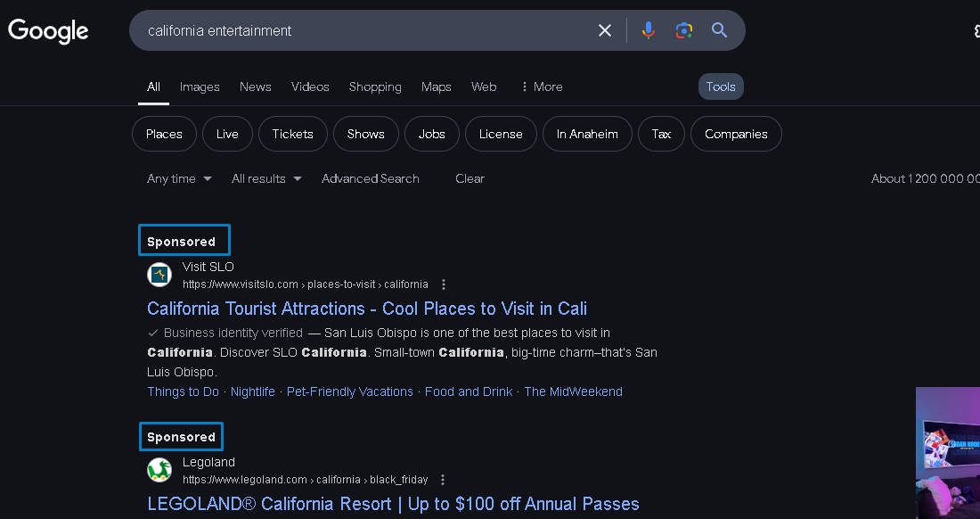Click the Google logo
Viewport: 980px width, 519px height.
coord(48,31)
